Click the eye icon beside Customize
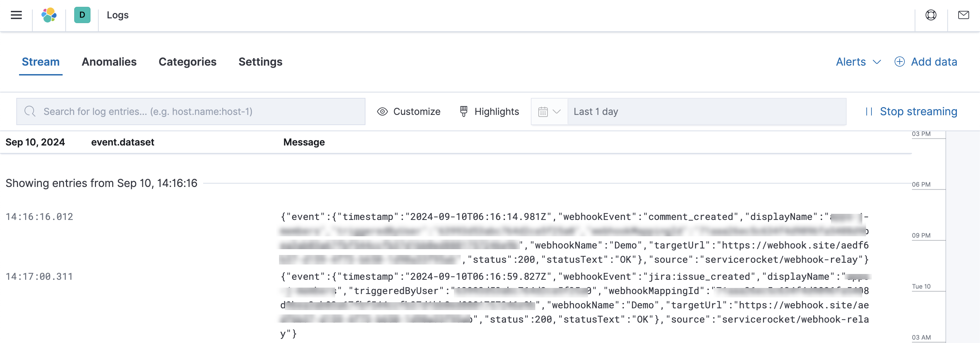The width and height of the screenshot is (980, 343). tap(382, 112)
